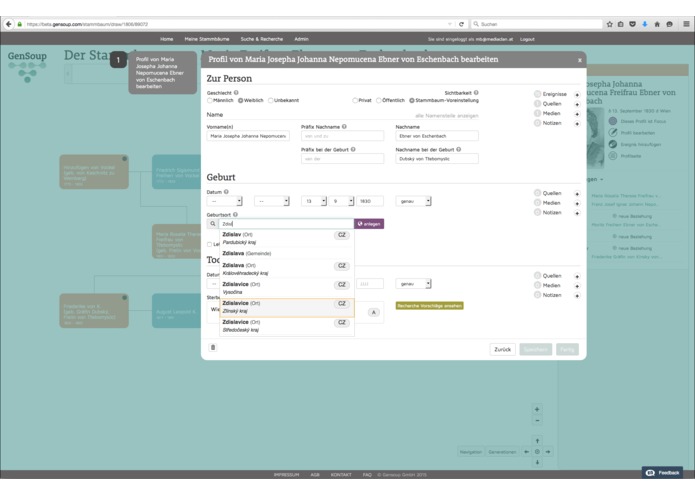Click Logout link in top bar
This screenshot has width=695, height=494.
pos(527,39)
